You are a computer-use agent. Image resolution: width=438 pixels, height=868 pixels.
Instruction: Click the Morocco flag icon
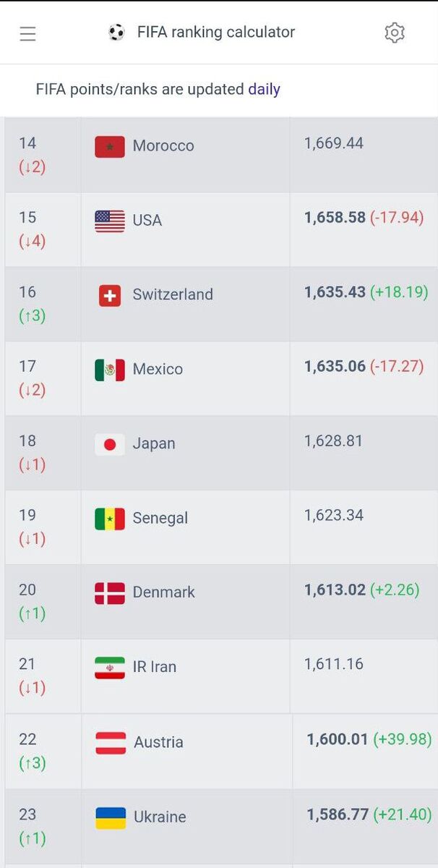click(109, 145)
